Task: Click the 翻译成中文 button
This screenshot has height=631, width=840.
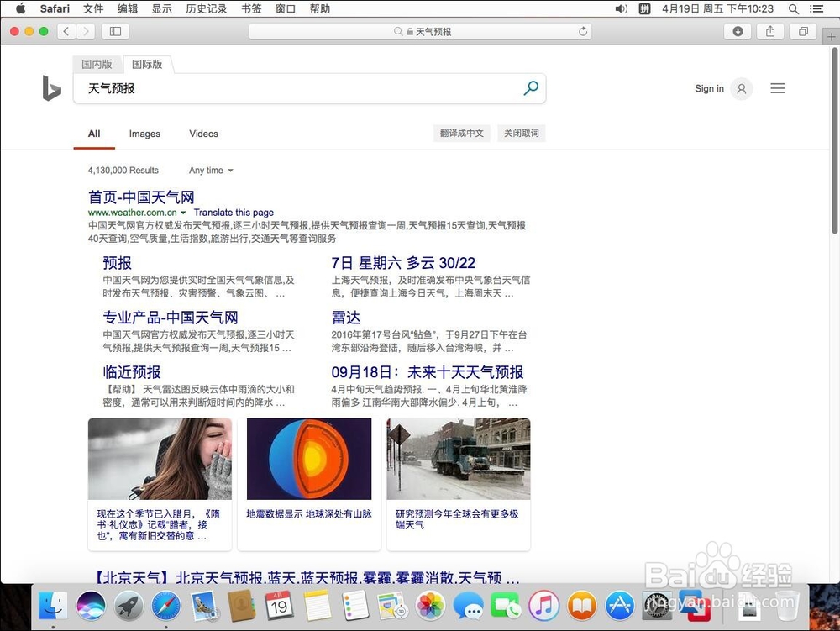Action: tap(462, 134)
